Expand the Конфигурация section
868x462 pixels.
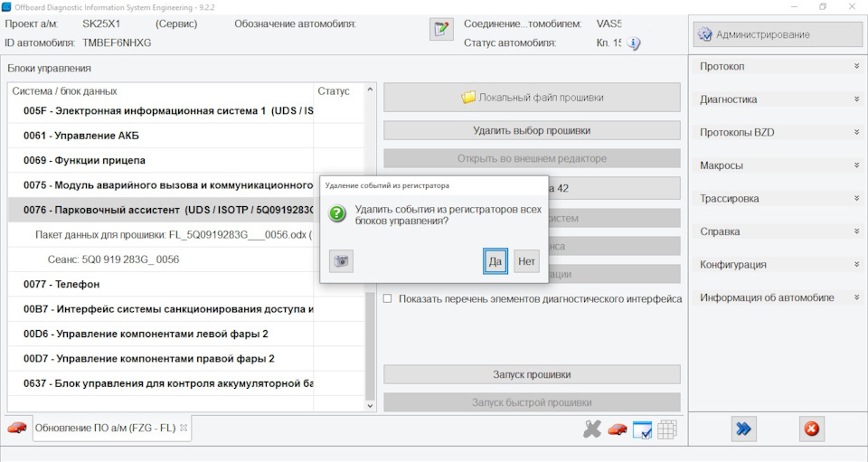pos(778,265)
